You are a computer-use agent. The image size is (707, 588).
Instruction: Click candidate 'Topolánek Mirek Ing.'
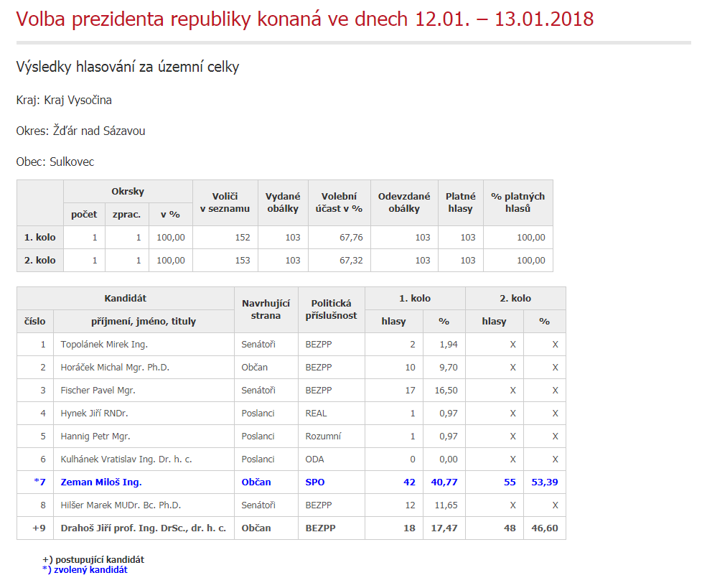[x=104, y=344]
